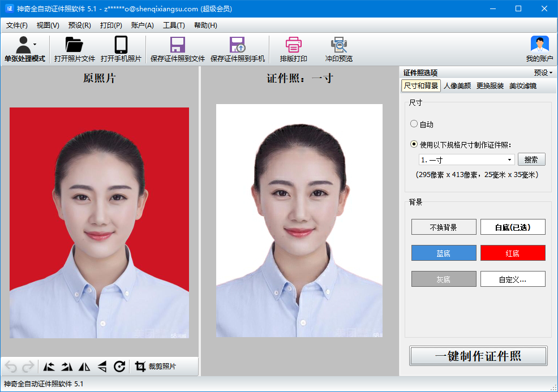Flip the photo horizontally
The height and width of the screenshot is (392, 558).
(x=84, y=367)
